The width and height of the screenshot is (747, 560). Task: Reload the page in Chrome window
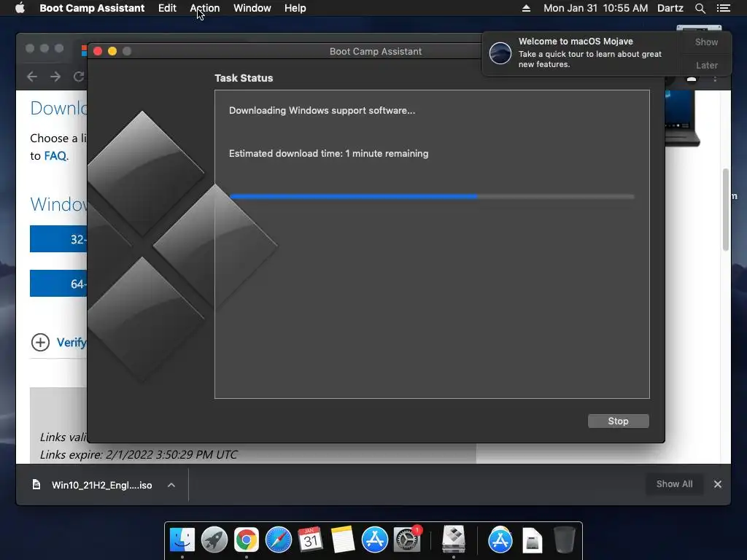pyautogui.click(x=79, y=77)
